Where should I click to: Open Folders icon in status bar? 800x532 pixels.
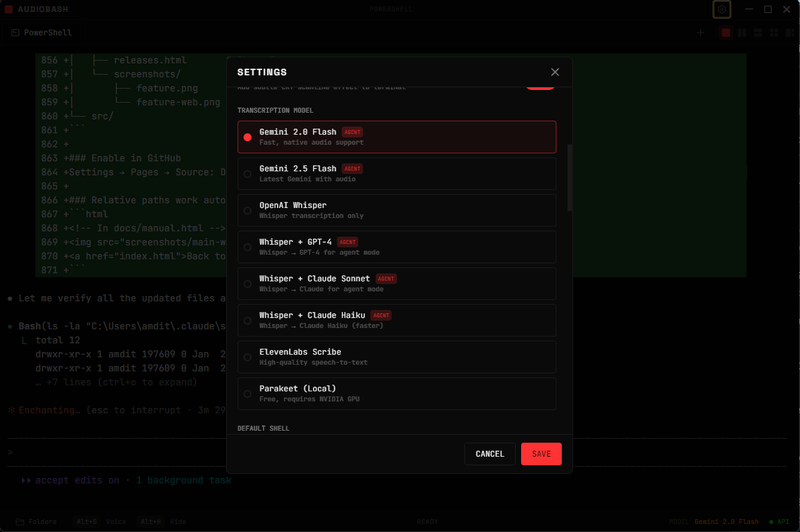tap(36, 522)
